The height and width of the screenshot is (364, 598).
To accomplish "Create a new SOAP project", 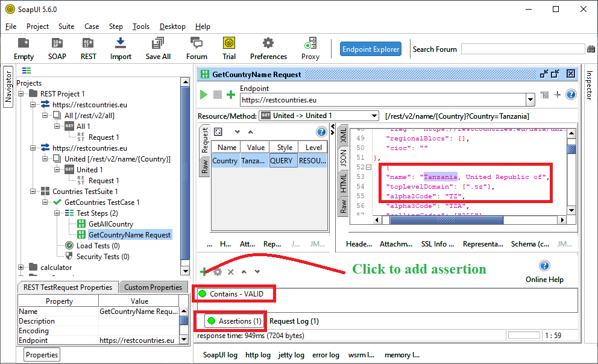I will click(x=57, y=49).
